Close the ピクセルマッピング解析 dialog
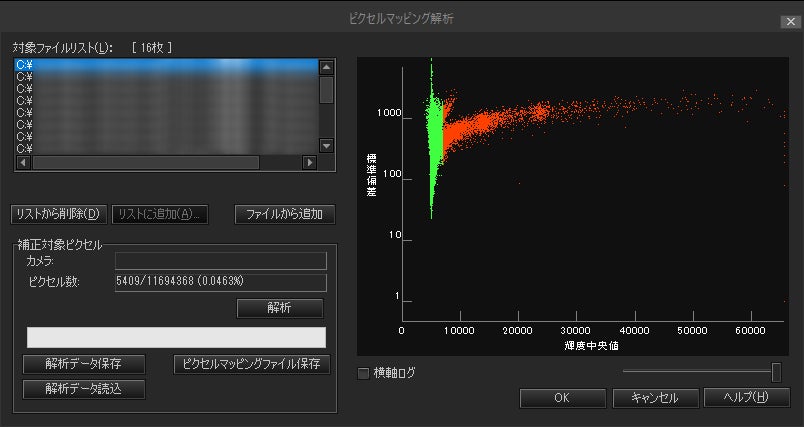This screenshot has height=427, width=804. point(790,22)
